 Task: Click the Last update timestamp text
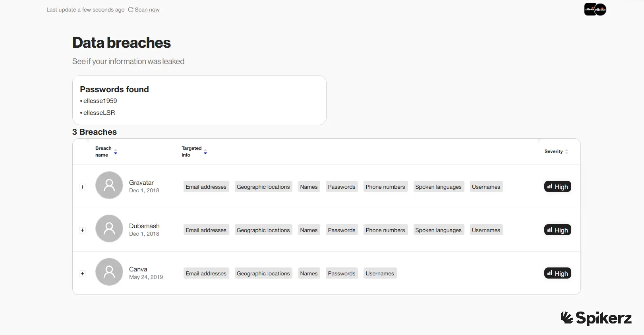tap(85, 10)
